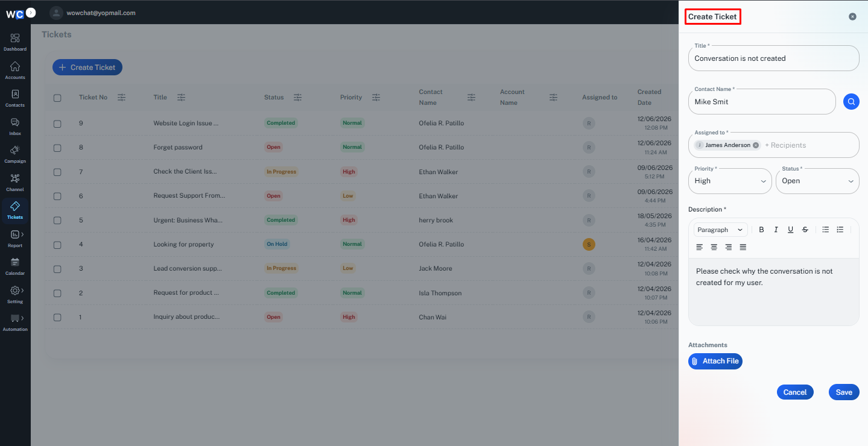Open the Priority dropdown showing High

[730, 181]
